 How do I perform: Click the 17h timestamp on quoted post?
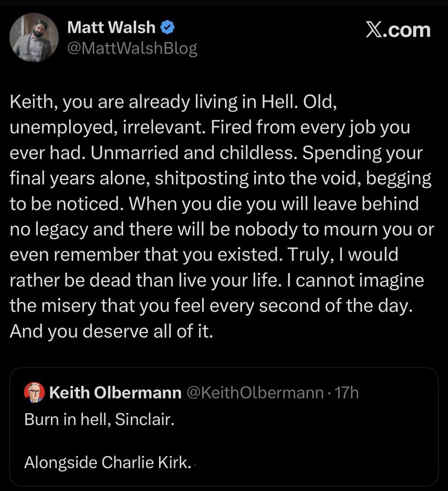pos(347,394)
